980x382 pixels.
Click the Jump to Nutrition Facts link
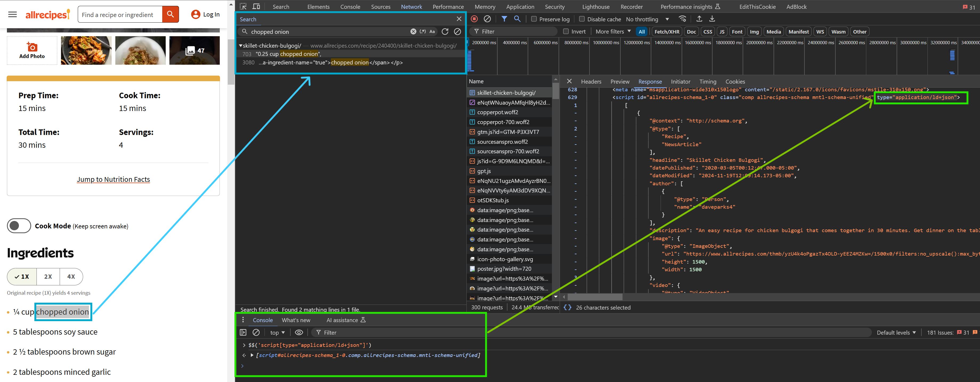(x=113, y=179)
